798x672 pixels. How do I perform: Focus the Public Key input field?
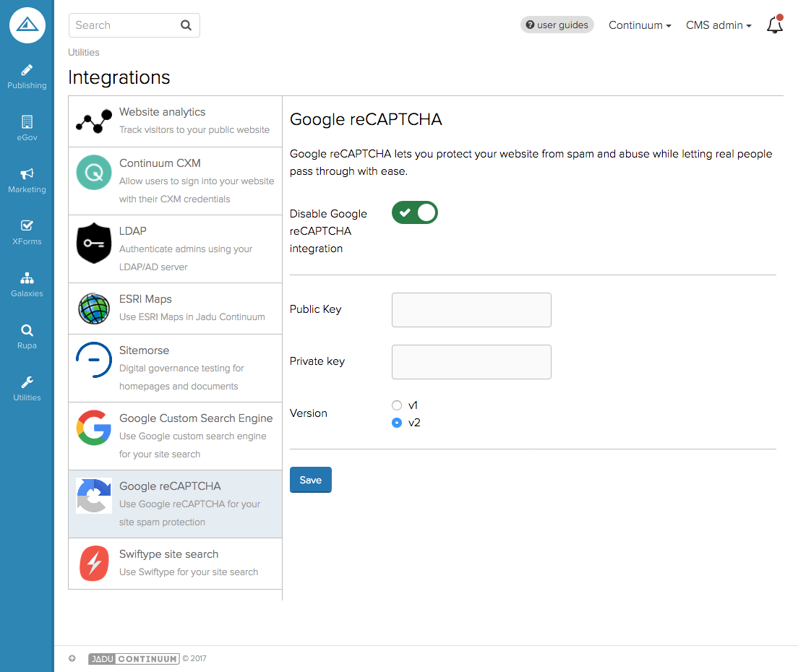pyautogui.click(x=471, y=310)
